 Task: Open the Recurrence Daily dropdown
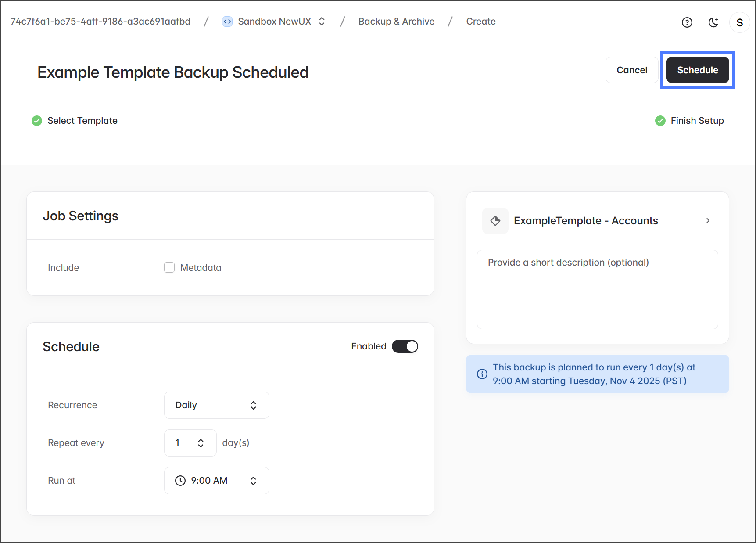(x=216, y=405)
